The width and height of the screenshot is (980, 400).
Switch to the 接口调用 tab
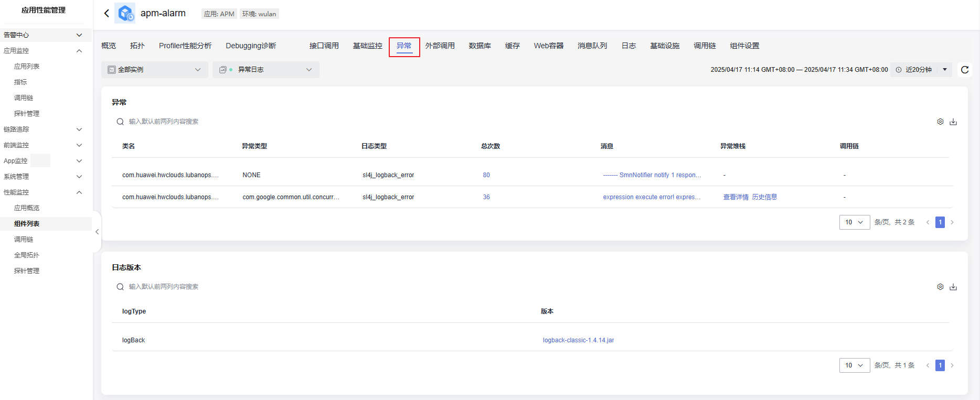tap(324, 46)
